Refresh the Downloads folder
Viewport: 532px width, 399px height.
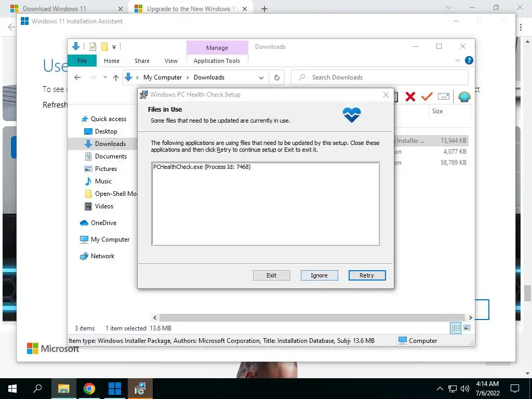point(276,78)
